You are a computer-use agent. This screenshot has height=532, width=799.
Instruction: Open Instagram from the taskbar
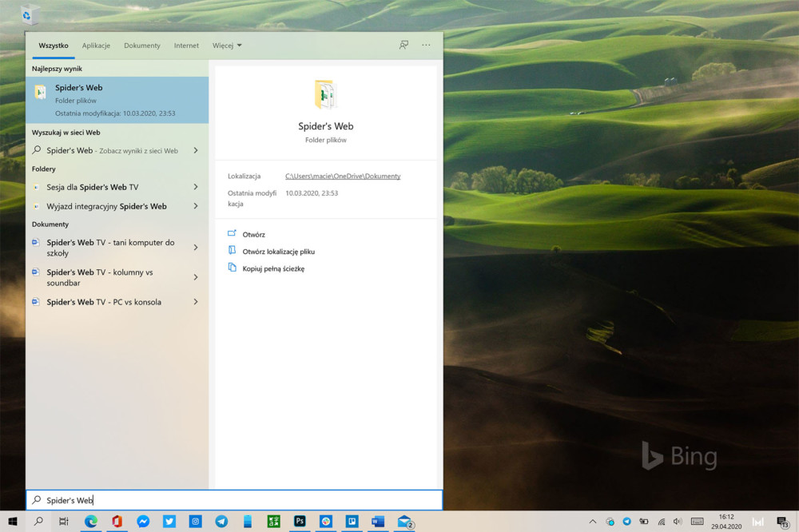click(195, 522)
